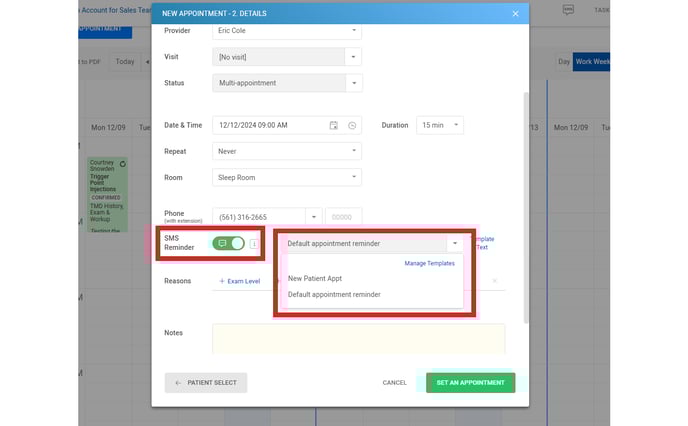Open Courtney Snowden appointment in calendar
The height and width of the screenshot is (426, 688).
pos(108,195)
